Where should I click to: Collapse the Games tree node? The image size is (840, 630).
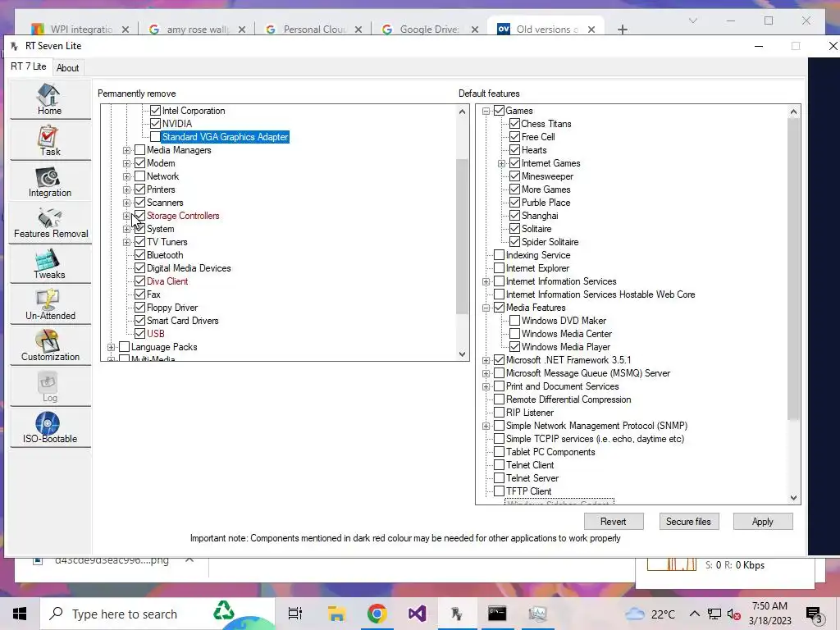pyautogui.click(x=486, y=111)
